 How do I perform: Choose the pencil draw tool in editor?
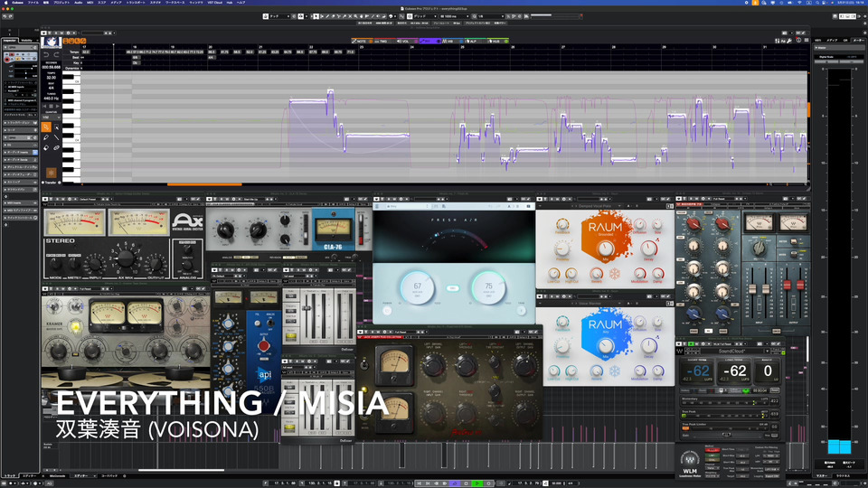tap(46, 137)
